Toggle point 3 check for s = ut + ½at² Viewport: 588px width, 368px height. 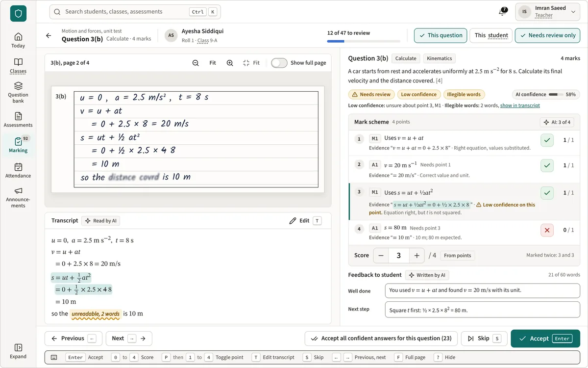click(x=547, y=193)
